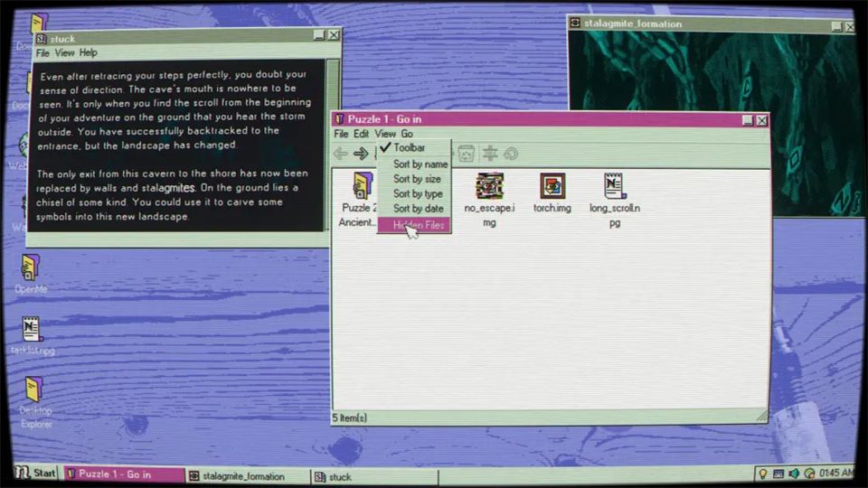Click the 5 Item(s) status bar text
The height and width of the screenshot is (488, 868).
coord(349,418)
